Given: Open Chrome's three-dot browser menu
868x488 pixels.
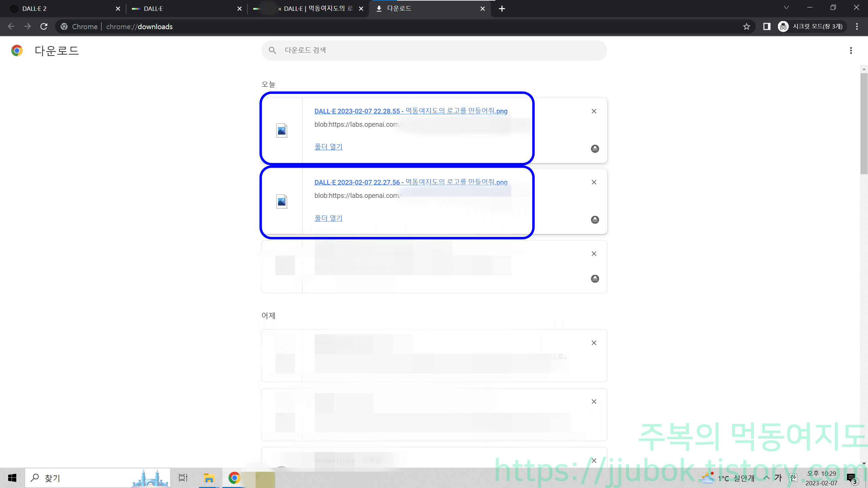Looking at the screenshot, I should click(x=857, y=26).
